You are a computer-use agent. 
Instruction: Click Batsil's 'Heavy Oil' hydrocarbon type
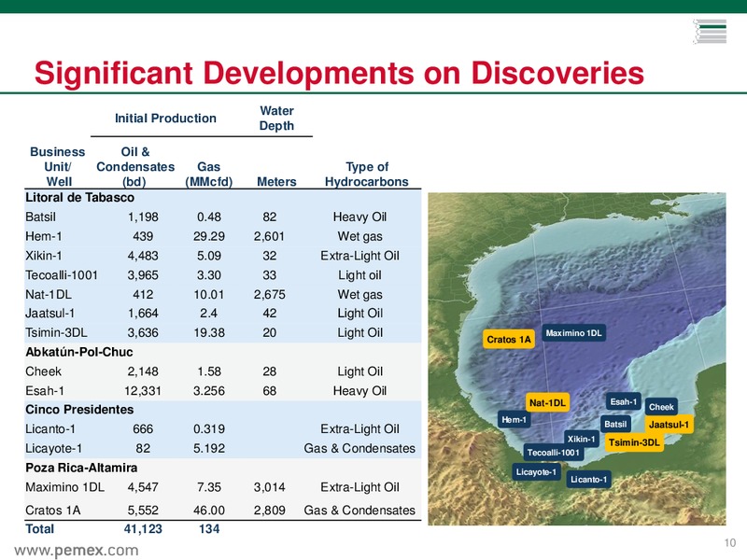(359, 217)
